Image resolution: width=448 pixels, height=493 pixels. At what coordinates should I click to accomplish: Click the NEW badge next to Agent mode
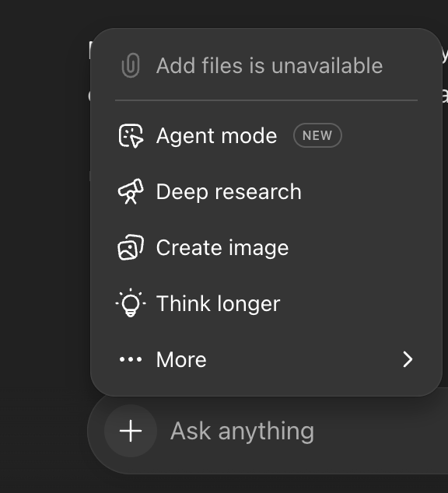click(x=317, y=135)
